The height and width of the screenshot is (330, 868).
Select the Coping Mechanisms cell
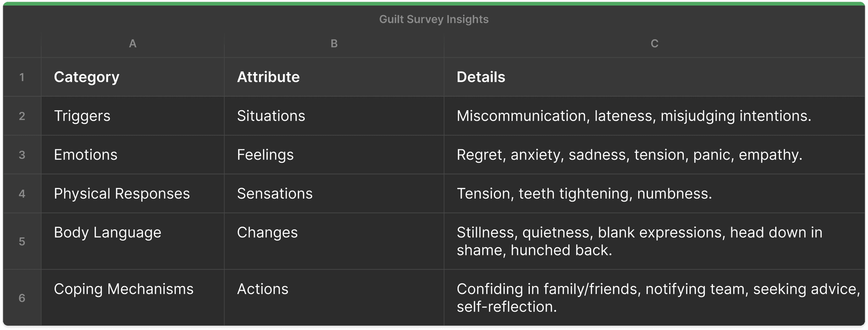pyautogui.click(x=133, y=298)
